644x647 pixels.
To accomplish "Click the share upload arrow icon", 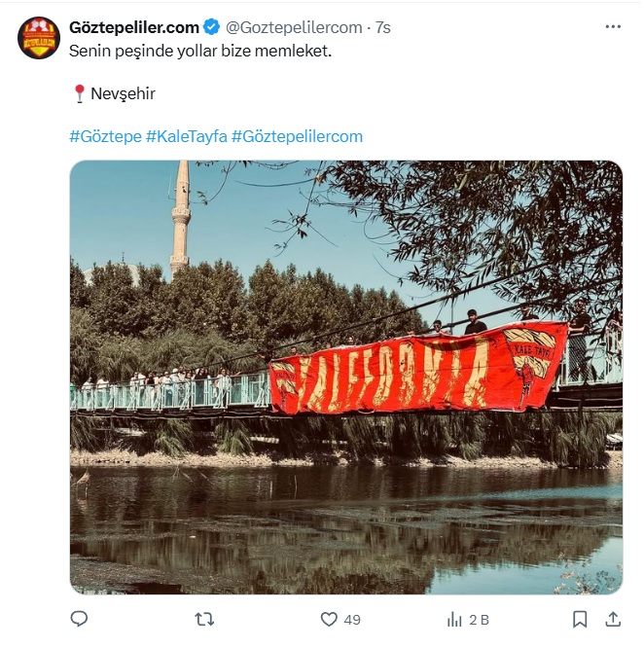I will tap(613, 619).
